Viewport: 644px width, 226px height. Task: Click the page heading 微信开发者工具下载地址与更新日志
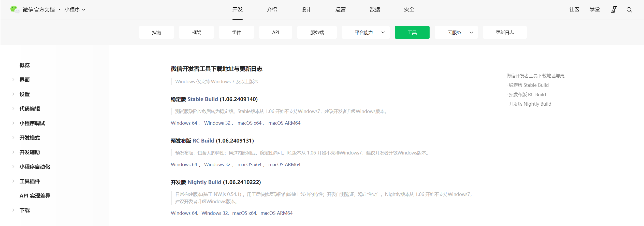tap(216, 69)
